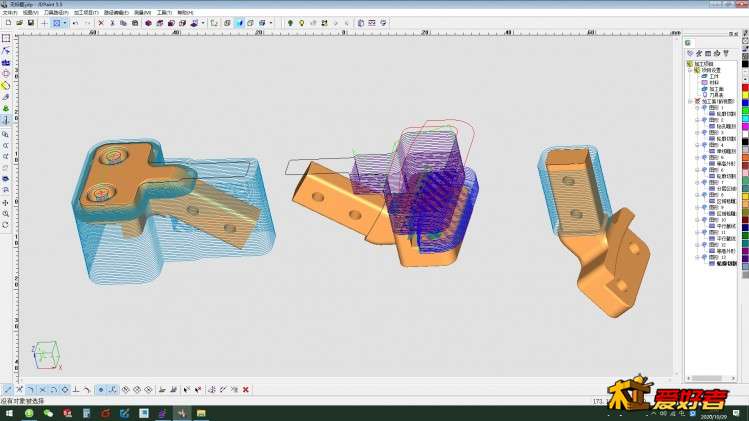Open the 路径编辑 menu
Image resolution: width=749 pixels, height=421 pixels.
(x=116, y=12)
